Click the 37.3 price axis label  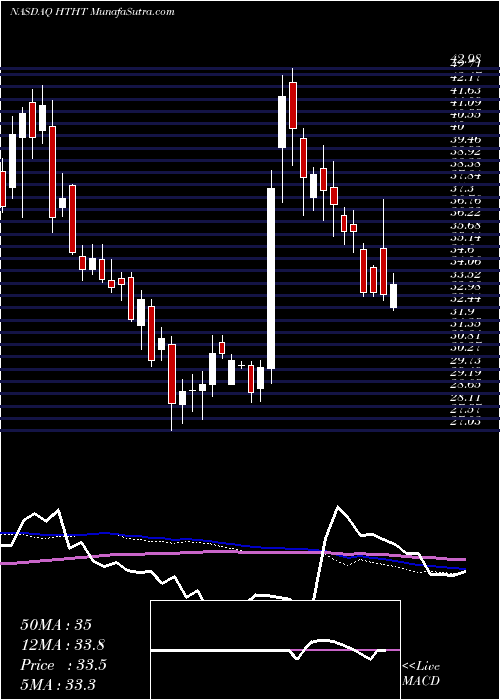pyautogui.click(x=462, y=189)
